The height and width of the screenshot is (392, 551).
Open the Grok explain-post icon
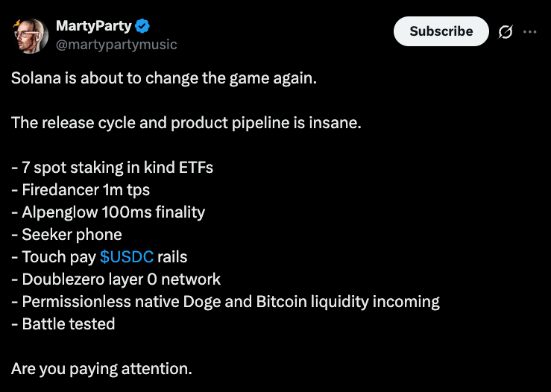click(x=506, y=32)
